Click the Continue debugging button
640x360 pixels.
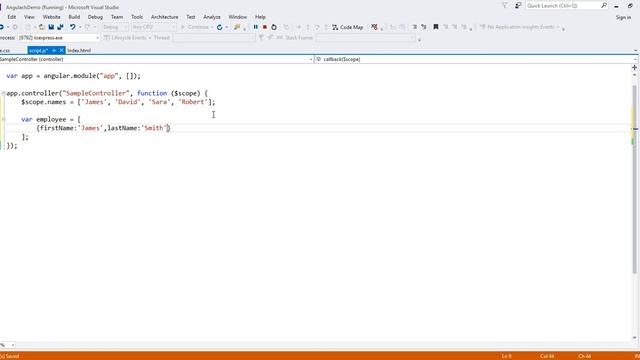[195, 27]
